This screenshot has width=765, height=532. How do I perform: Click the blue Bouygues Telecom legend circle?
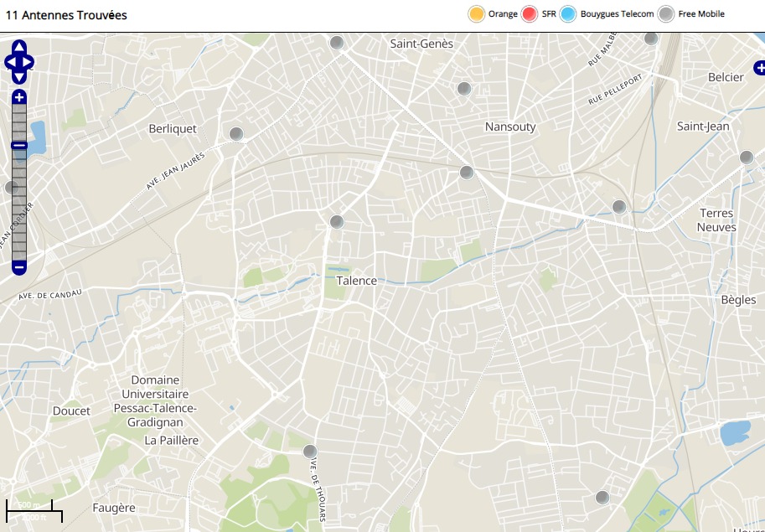coord(569,14)
